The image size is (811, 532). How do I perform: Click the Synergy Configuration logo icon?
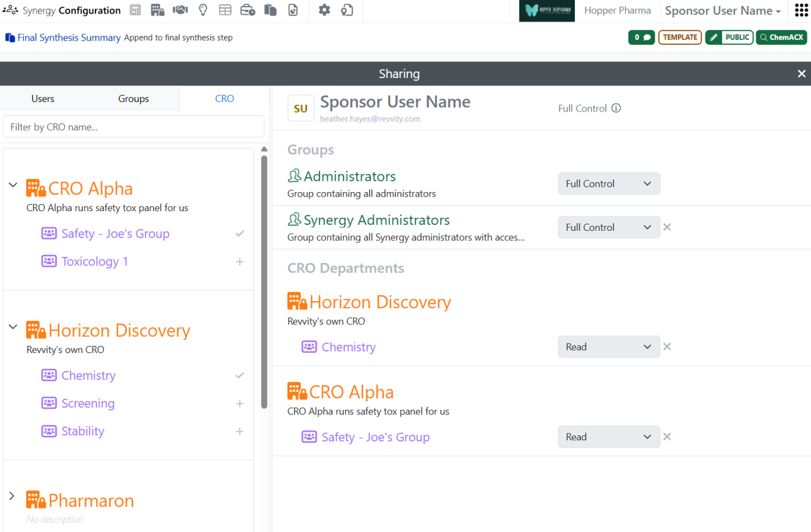pyautogui.click(x=10, y=10)
